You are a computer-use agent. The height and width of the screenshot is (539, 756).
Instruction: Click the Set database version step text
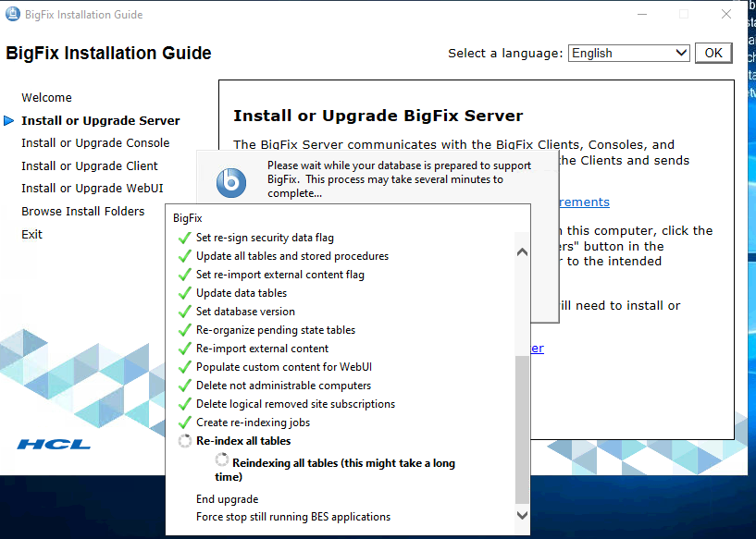[x=245, y=312]
